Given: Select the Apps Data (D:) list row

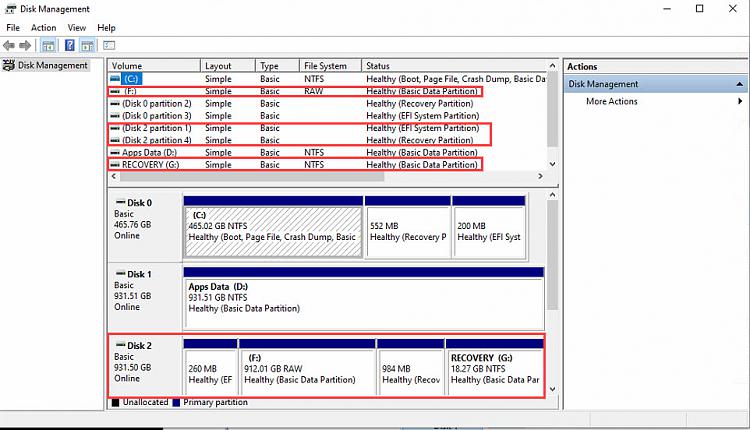Looking at the screenshot, I should click(328, 153).
